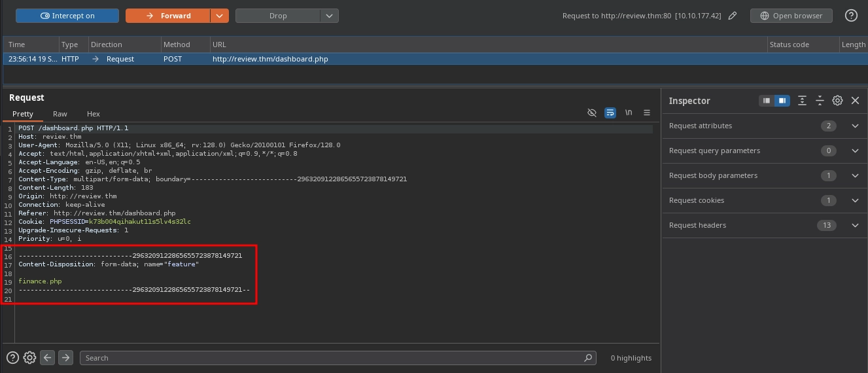Image resolution: width=868 pixels, height=373 pixels.
Task: Toggle hide non-printable characters eye icon
Action: 592,113
